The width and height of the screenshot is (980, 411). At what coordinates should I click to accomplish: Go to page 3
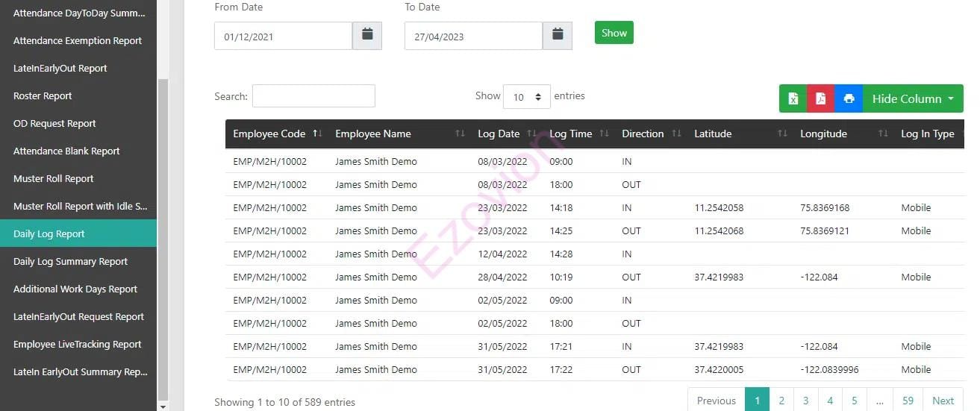click(805, 400)
